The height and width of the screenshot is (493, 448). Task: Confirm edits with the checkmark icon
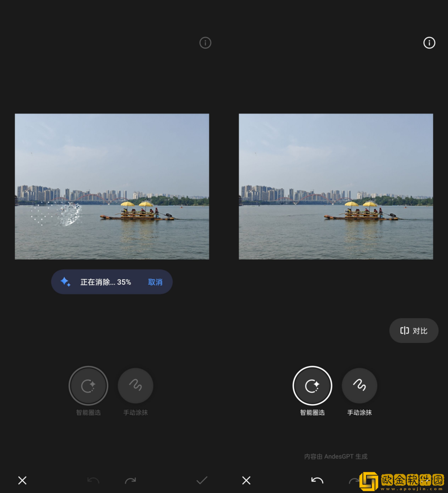(201, 480)
